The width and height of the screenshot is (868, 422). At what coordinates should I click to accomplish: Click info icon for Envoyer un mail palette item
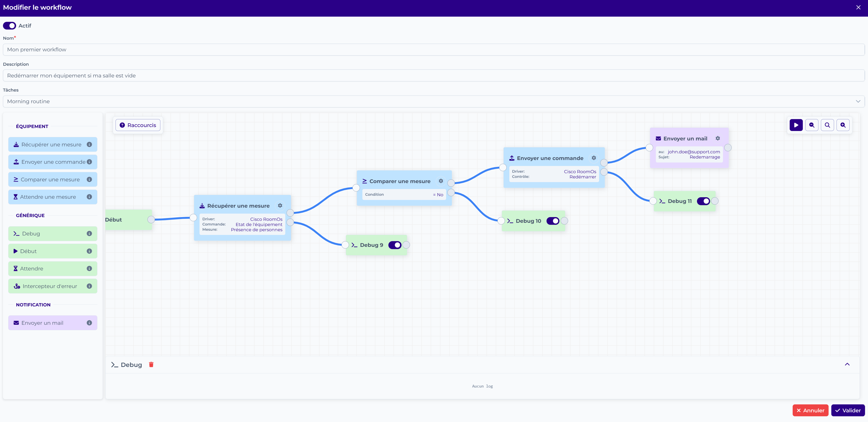(x=89, y=323)
